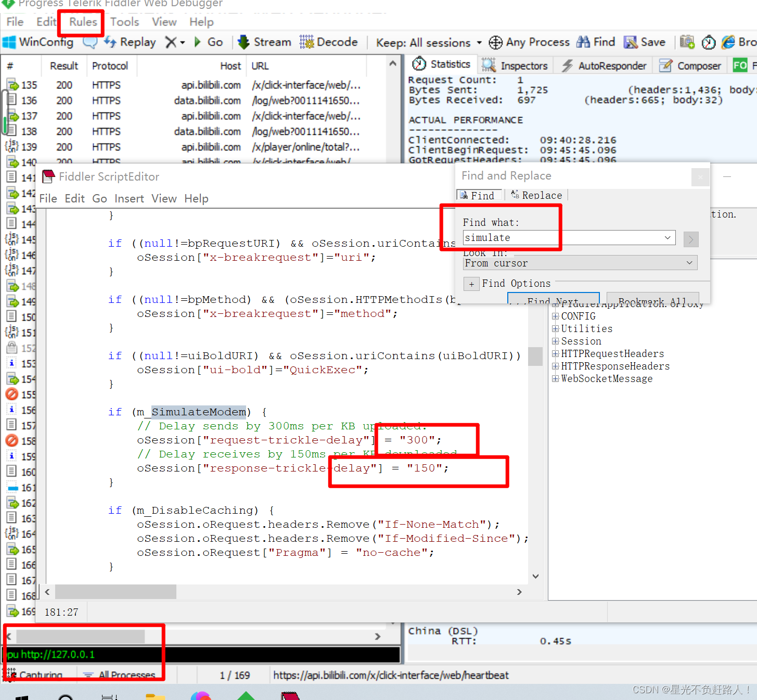Image resolution: width=757 pixels, height=700 pixels.
Task: Click the comment speech bubble icon
Action: click(x=90, y=42)
